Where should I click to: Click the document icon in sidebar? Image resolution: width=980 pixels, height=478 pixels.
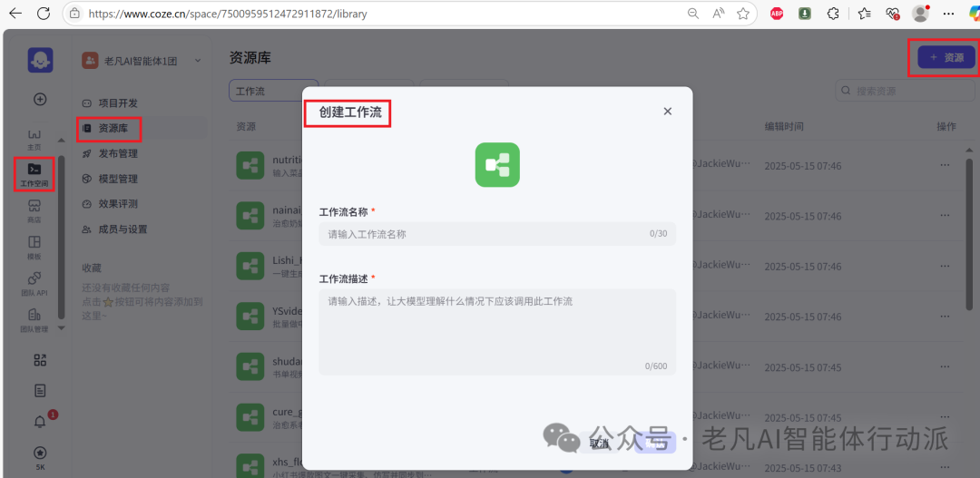tap(40, 391)
